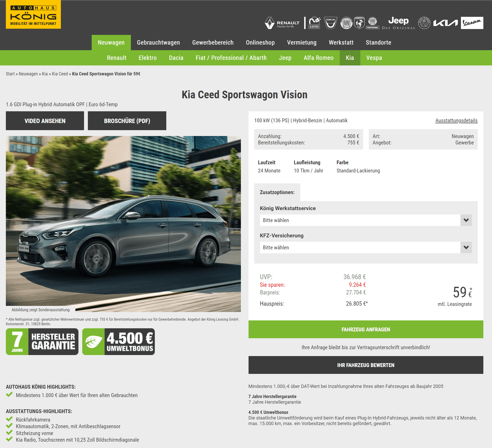Open the Abarth scorpion logo
Viewport: 492px width, 448px height.
pos(359,23)
